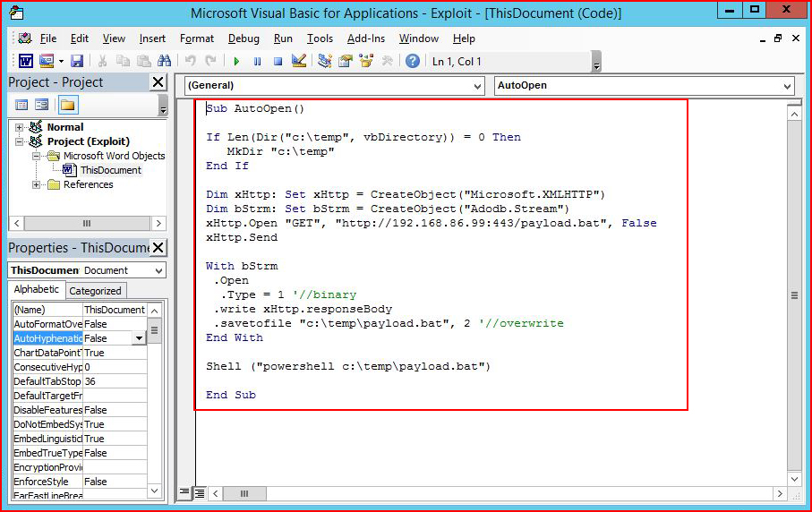Click the Save floppy disk icon
This screenshot has height=512, width=812.
point(77,61)
